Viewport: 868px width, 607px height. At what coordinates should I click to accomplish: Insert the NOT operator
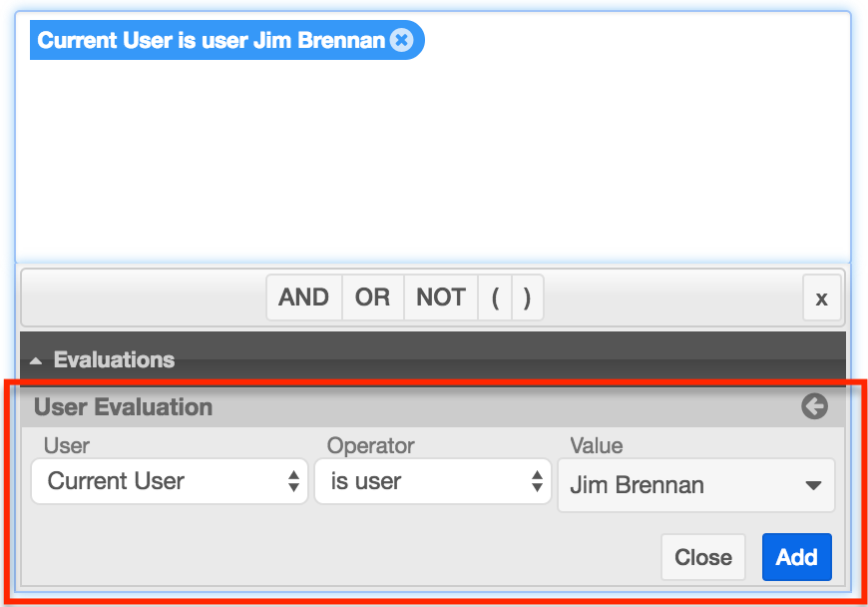coord(440,298)
